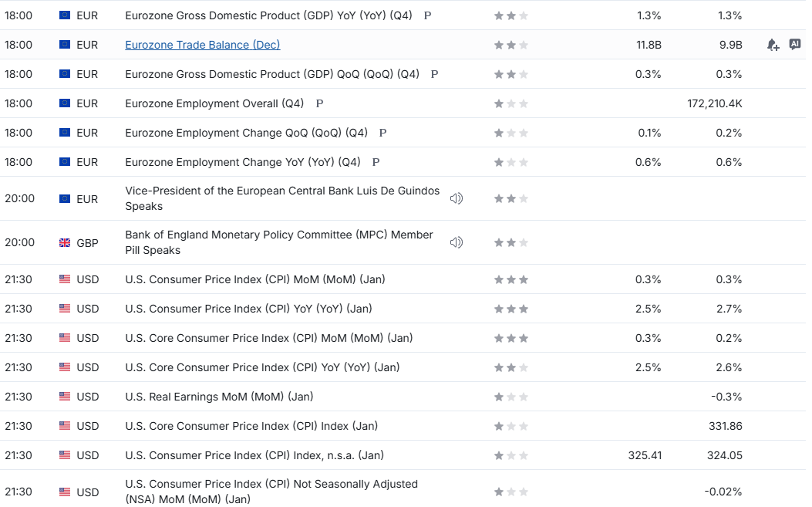The height and width of the screenshot is (507, 812).
Task: Click UK flag in the GBP row
Action: [65, 242]
